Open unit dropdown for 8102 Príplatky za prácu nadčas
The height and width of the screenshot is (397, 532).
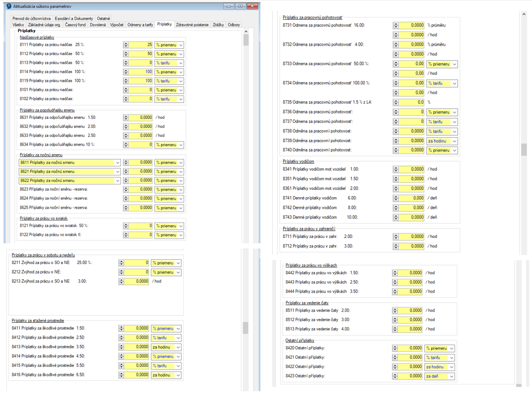[181, 99]
